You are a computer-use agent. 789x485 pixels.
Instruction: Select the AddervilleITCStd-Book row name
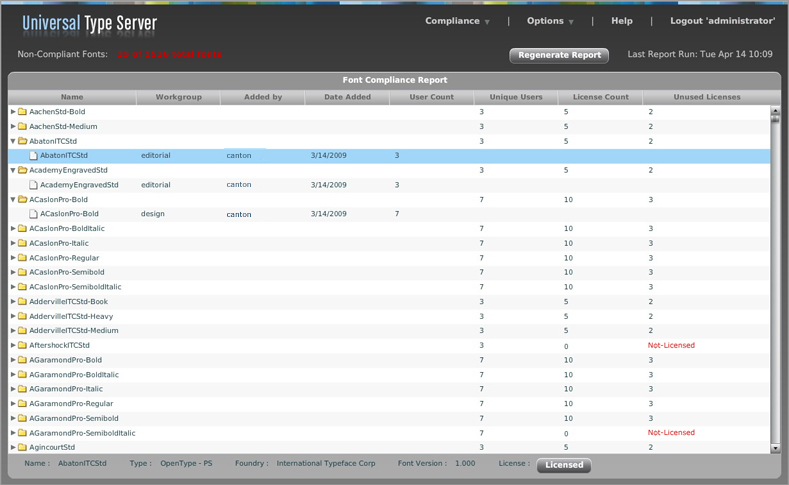68,301
